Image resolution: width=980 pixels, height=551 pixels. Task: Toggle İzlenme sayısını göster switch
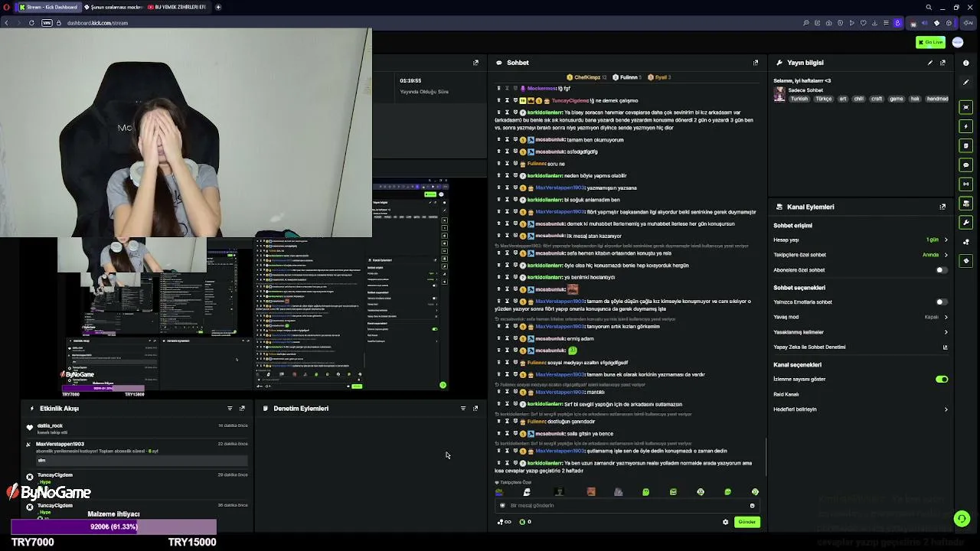(x=942, y=380)
